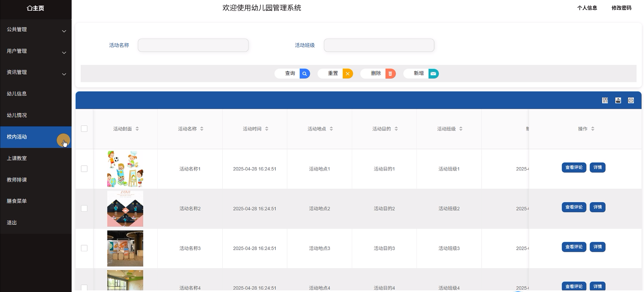Open the column filter grid icon
The image size is (644, 292).
point(605,100)
